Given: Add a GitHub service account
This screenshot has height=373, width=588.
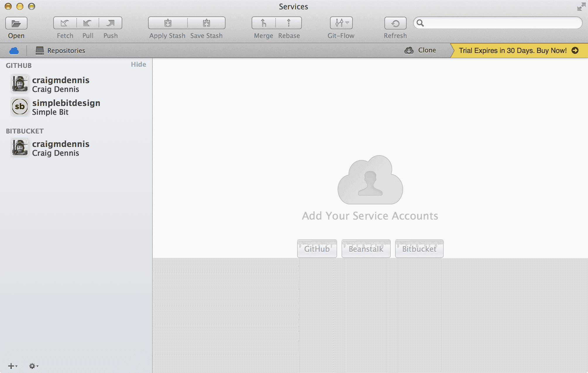Looking at the screenshot, I should (x=317, y=249).
